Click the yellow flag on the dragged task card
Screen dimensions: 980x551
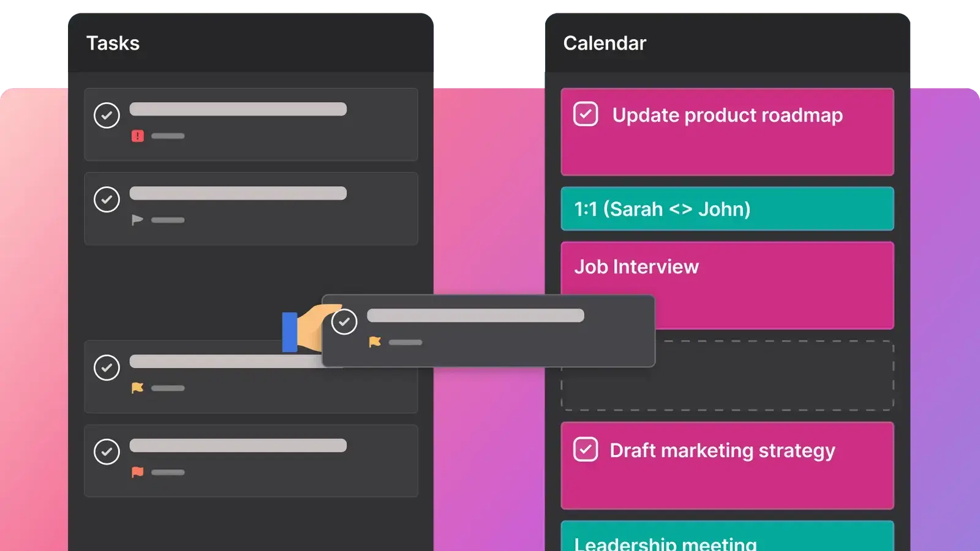pyautogui.click(x=375, y=342)
